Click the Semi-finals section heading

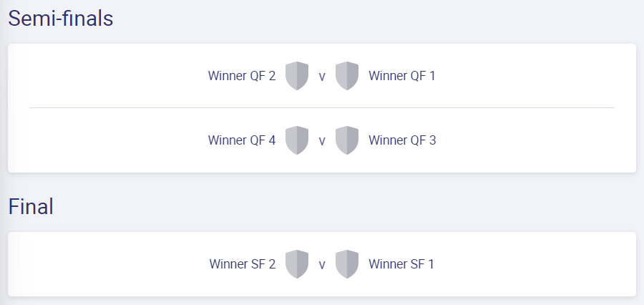(61, 19)
